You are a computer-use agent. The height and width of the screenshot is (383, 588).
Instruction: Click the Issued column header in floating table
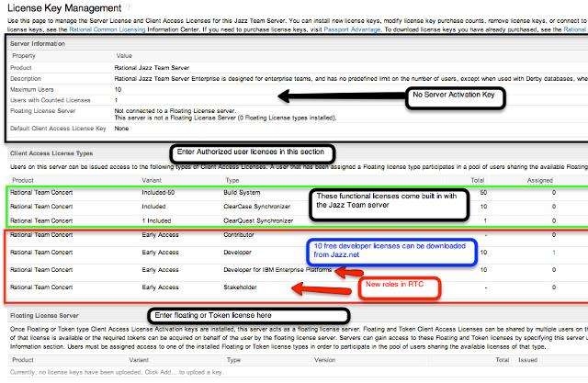(528, 360)
